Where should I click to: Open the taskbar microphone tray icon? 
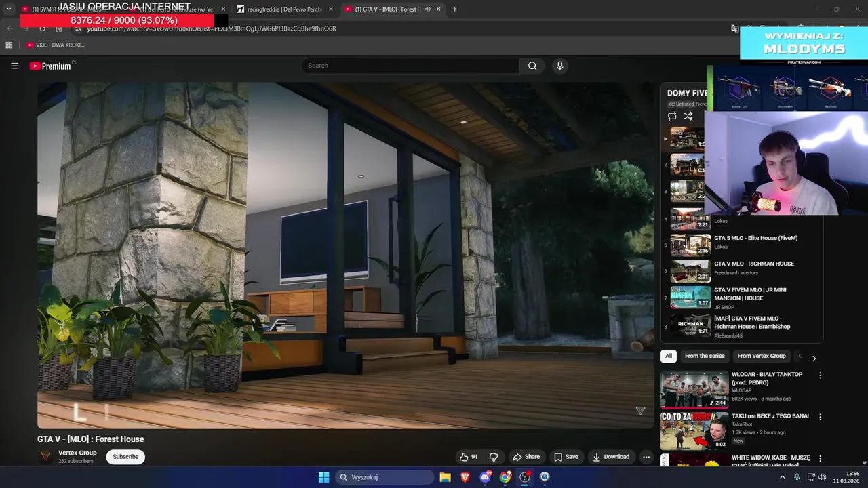click(797, 477)
